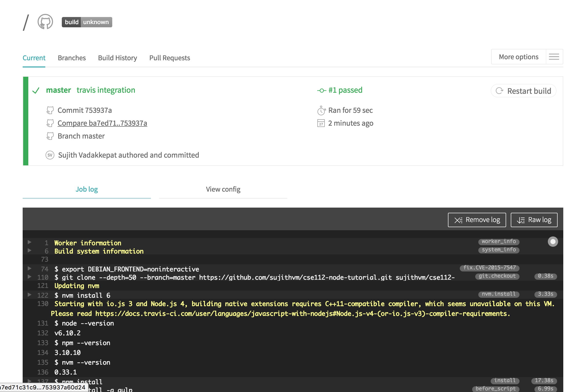Click the GitHub icon beside Branch master

tap(50, 136)
